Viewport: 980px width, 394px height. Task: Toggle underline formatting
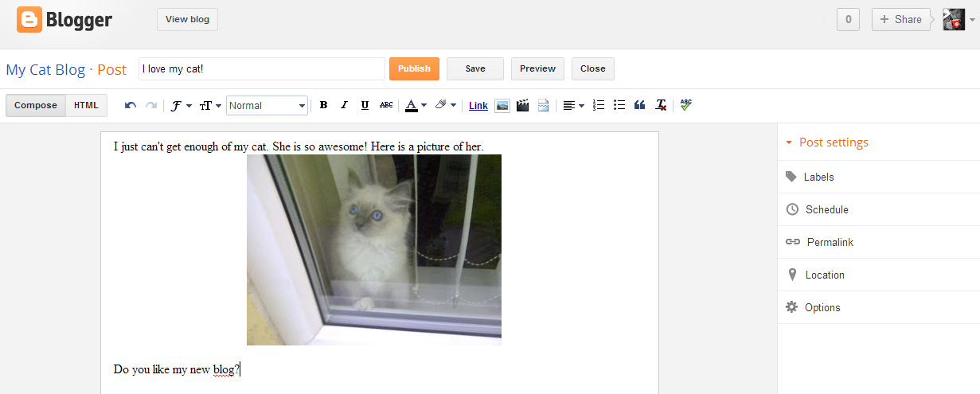pos(365,106)
